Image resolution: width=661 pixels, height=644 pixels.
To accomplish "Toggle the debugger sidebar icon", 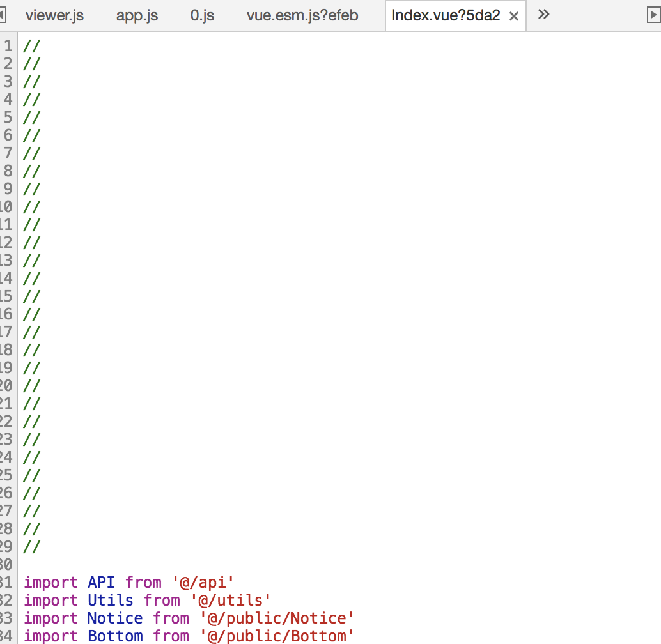I will 653,15.
